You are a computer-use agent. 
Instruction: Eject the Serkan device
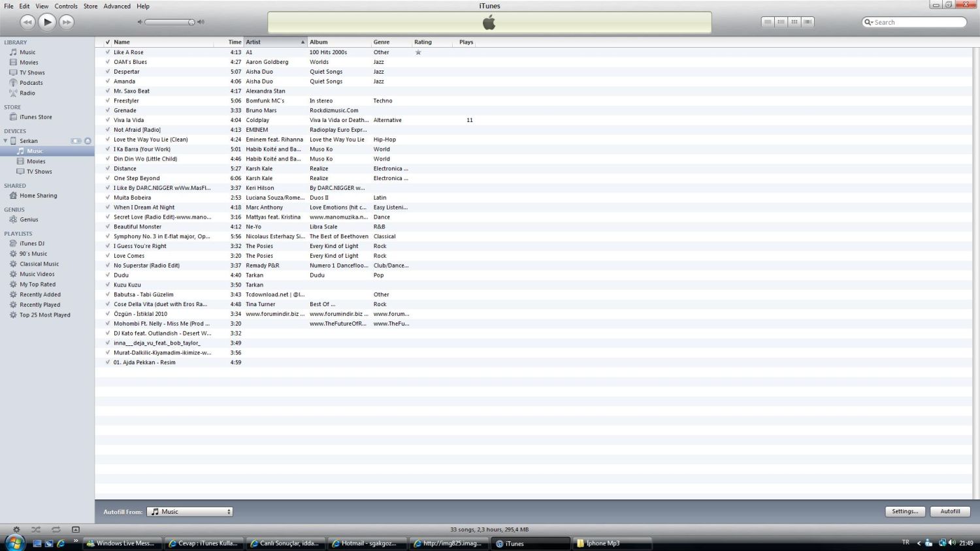point(88,141)
